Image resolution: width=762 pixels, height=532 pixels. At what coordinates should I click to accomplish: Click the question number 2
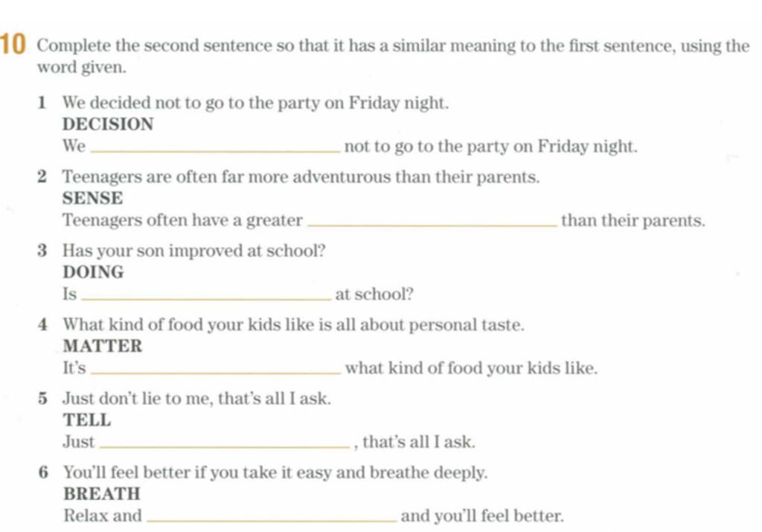pos(42,177)
